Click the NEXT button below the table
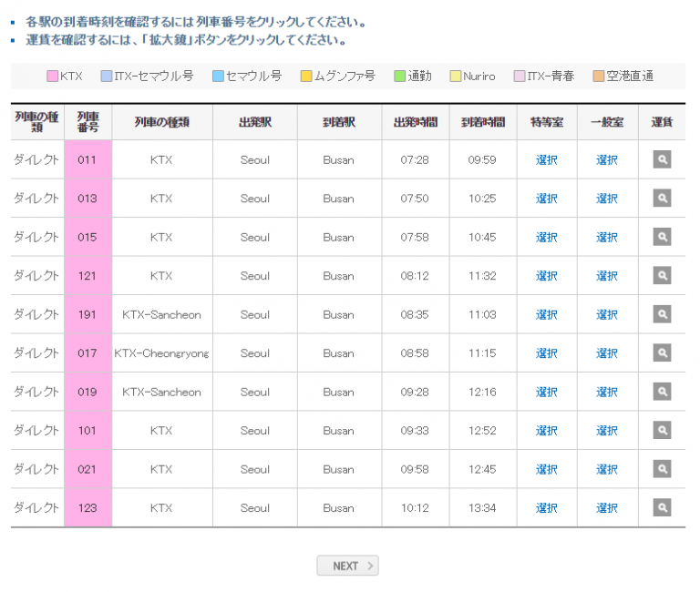The image size is (700, 592). coord(347,566)
